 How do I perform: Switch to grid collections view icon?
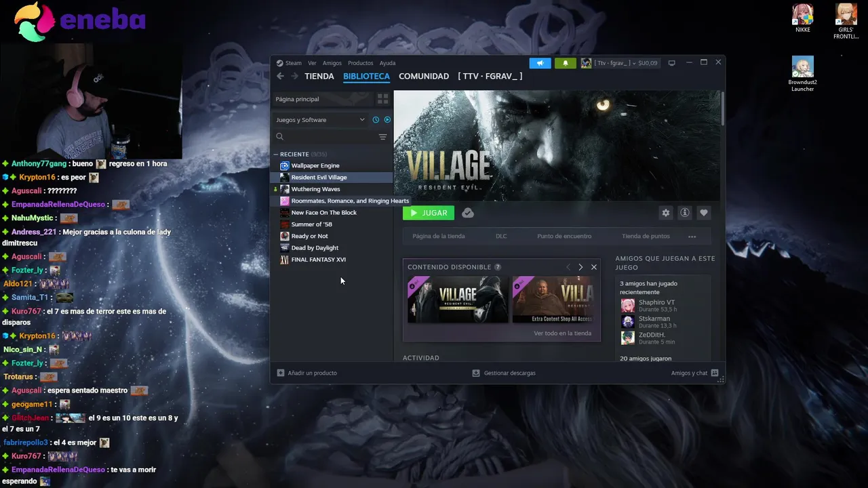coord(382,99)
